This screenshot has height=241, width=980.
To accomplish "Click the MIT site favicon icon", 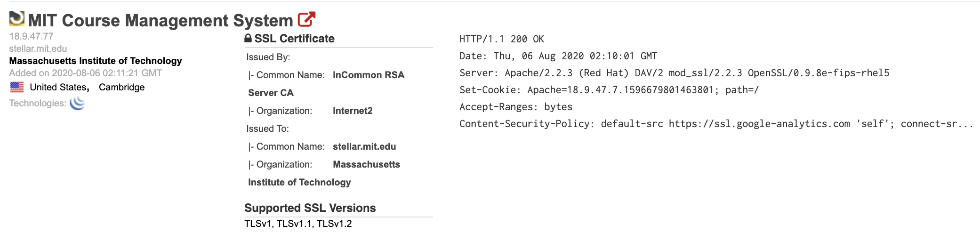I will (x=17, y=19).
